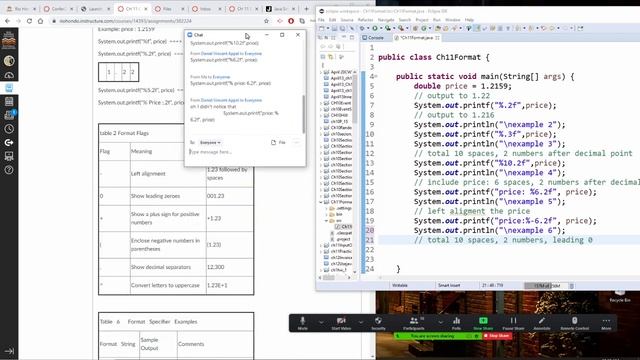Image resolution: width=640 pixels, height=360 pixels.
Task: Go to browser home page
Action: (40, 21)
